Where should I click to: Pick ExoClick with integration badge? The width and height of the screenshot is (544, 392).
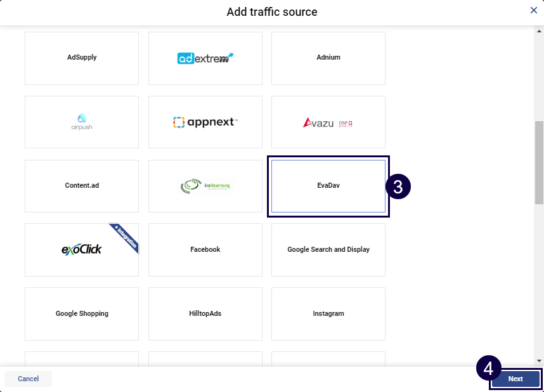(81, 250)
